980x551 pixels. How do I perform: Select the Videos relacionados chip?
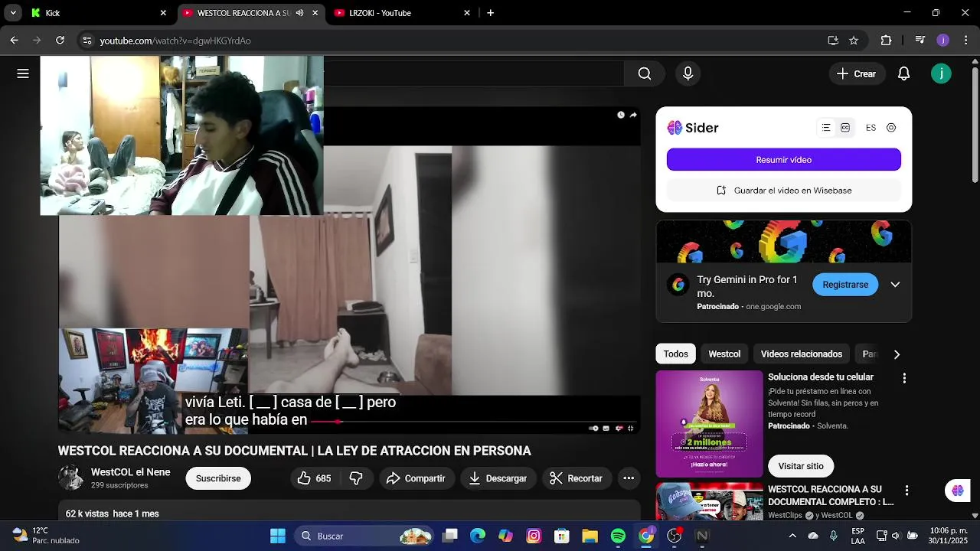click(801, 354)
